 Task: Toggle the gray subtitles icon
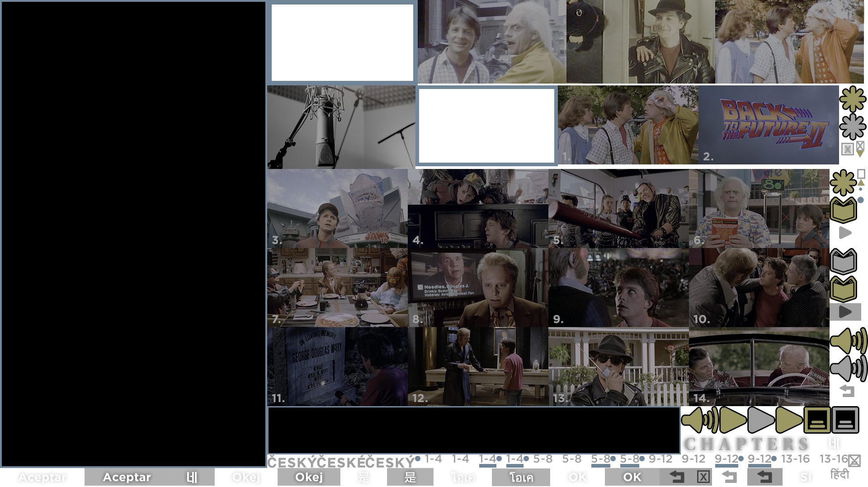(845, 420)
